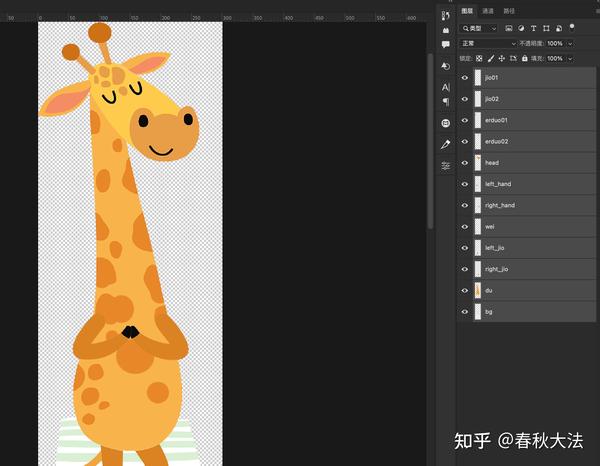
Task: Open the fill 100% slider arrow
Action: tap(570, 59)
